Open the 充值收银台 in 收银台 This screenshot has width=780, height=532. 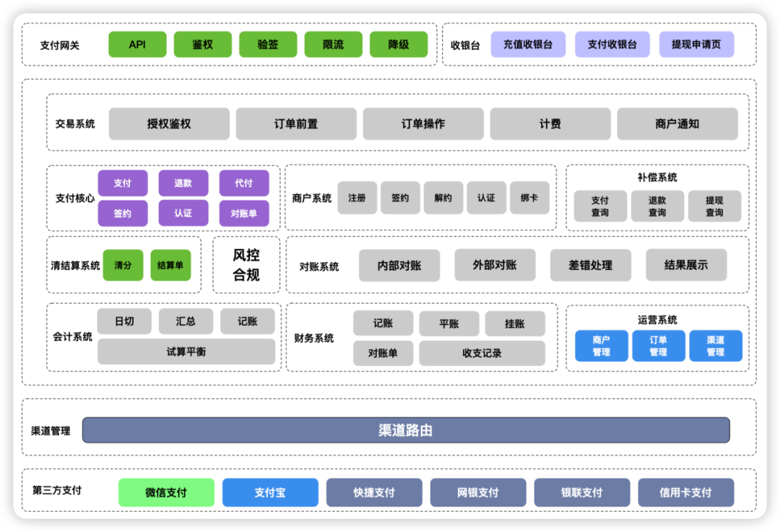pos(528,44)
